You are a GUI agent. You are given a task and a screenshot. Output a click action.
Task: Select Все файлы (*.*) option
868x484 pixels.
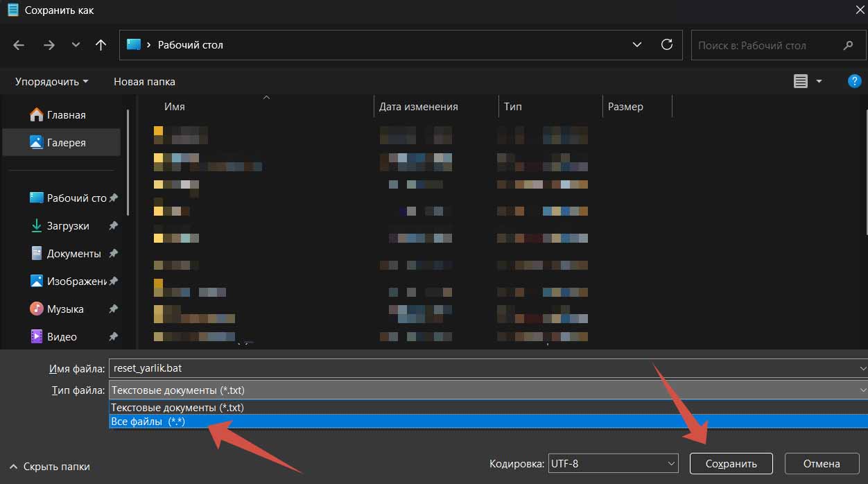tap(148, 422)
